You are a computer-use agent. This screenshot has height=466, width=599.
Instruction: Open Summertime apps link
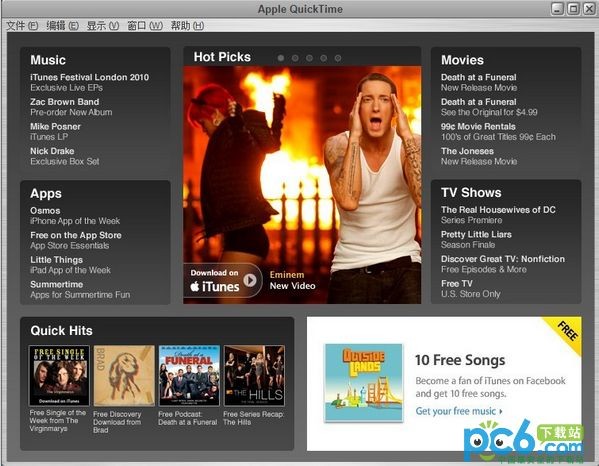pyautogui.click(x=80, y=290)
